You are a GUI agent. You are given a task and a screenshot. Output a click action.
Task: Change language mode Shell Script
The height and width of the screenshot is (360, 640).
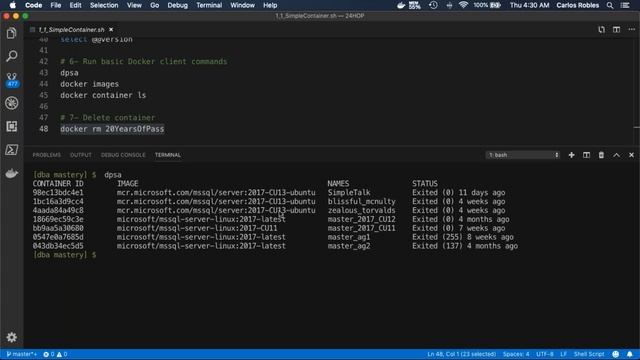pos(589,354)
